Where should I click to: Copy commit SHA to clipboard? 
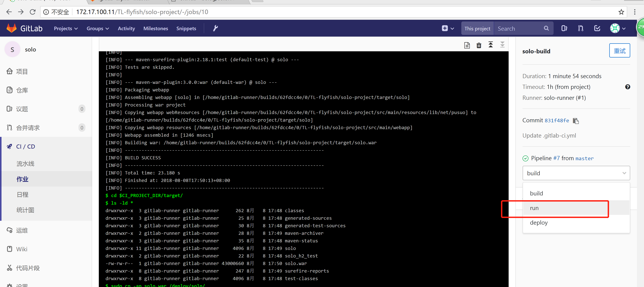576,121
